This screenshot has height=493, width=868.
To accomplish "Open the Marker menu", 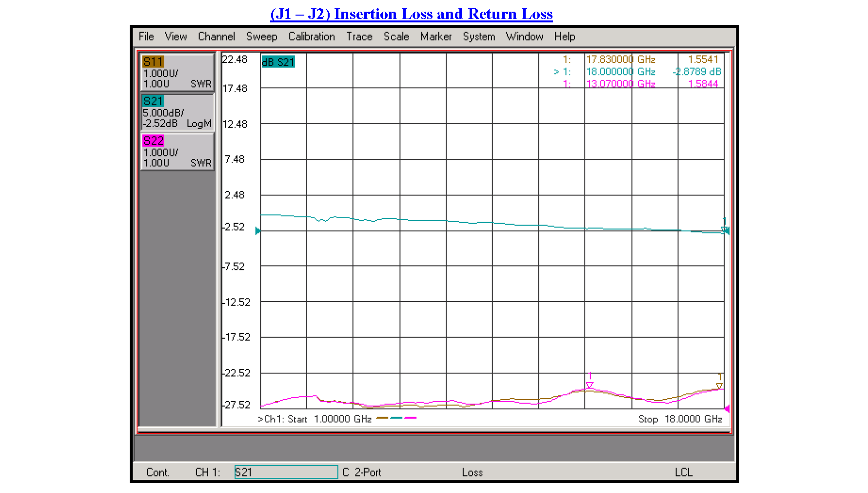I will (435, 37).
